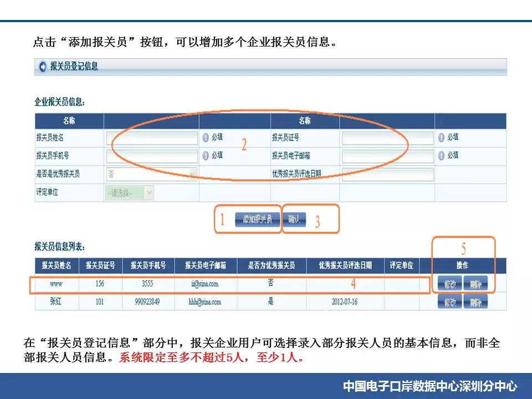Click 修改 for the www row
The width and height of the screenshot is (532, 399).
pos(449,284)
